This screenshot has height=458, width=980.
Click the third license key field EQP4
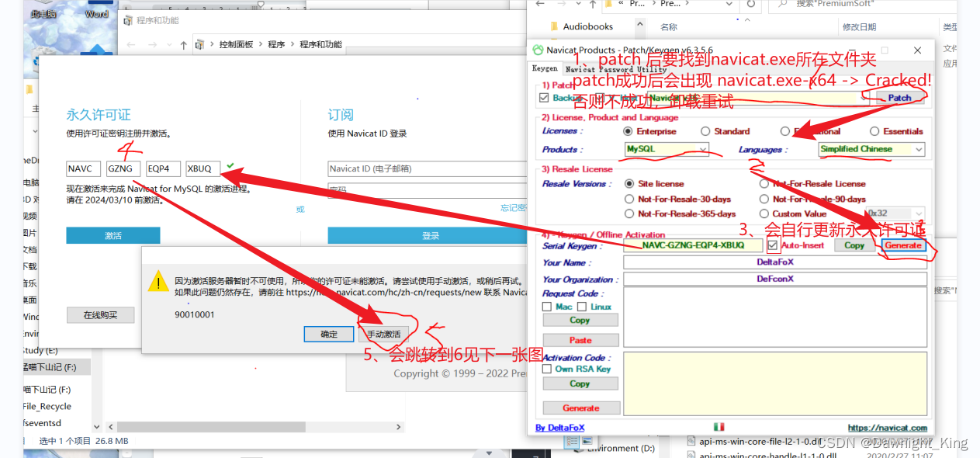(x=163, y=168)
